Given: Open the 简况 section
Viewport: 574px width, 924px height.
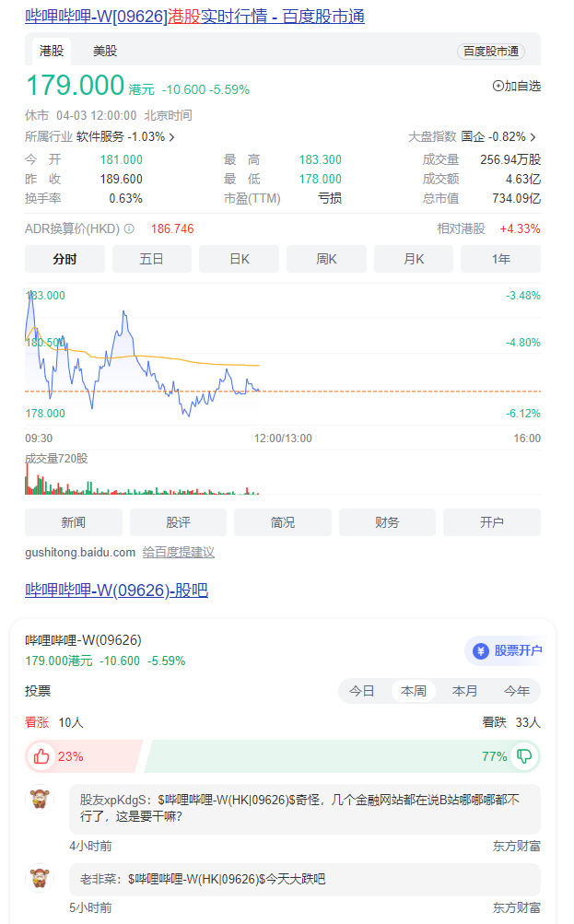Looking at the screenshot, I should pyautogui.click(x=283, y=522).
